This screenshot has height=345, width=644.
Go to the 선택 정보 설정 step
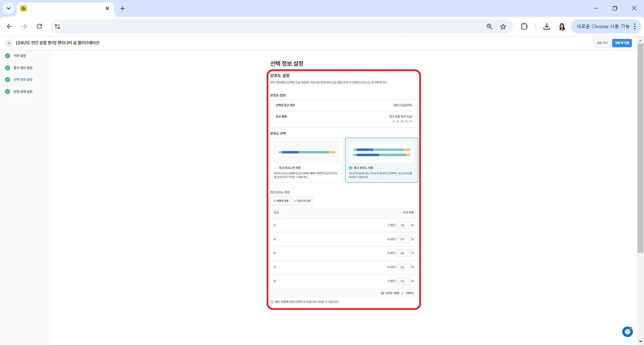[x=23, y=80]
